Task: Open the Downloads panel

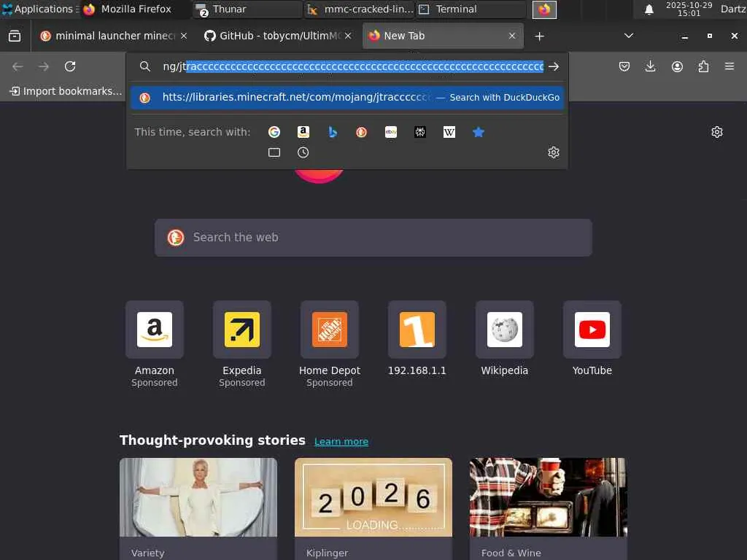Action: (x=650, y=66)
